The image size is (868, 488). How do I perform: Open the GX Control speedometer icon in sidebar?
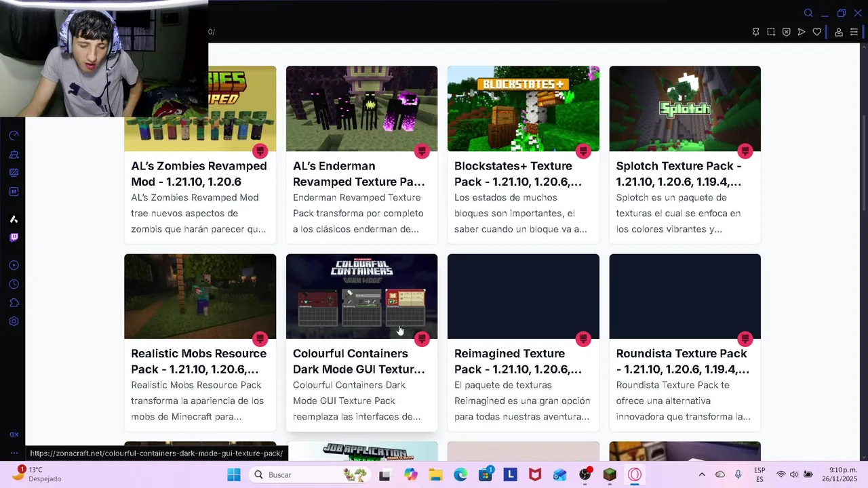click(x=14, y=136)
